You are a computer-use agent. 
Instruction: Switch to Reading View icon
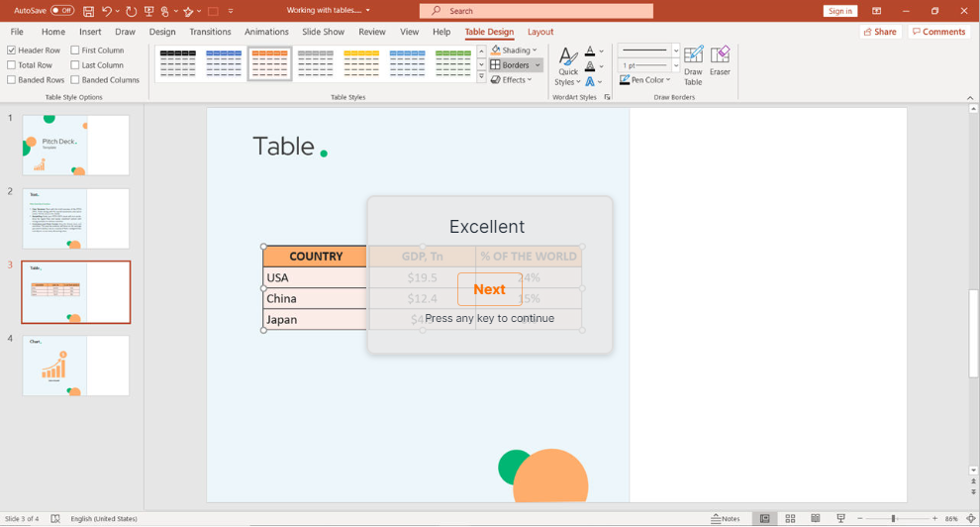(x=815, y=518)
